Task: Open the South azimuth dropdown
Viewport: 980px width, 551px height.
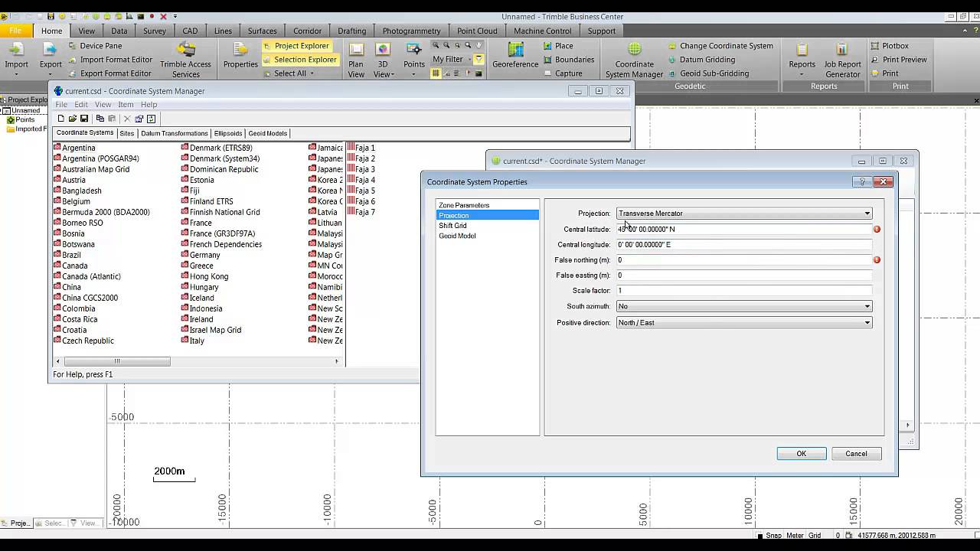Action: click(744, 306)
